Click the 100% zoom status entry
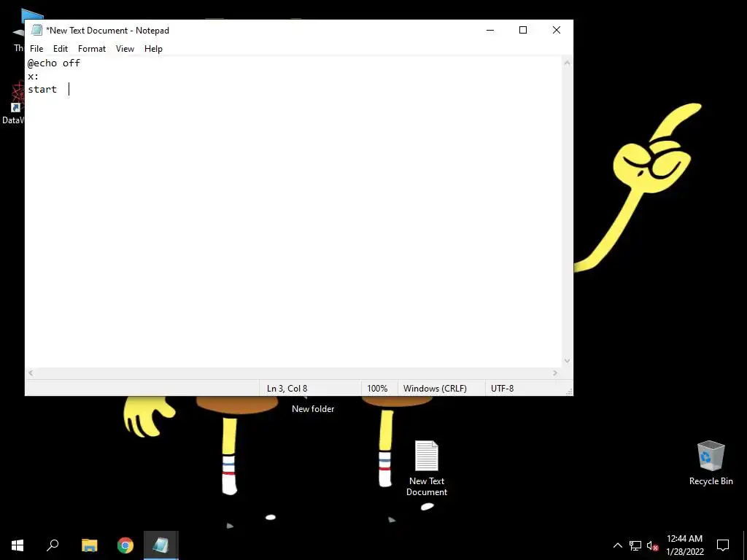Viewport: 747px width, 560px height. (x=377, y=388)
